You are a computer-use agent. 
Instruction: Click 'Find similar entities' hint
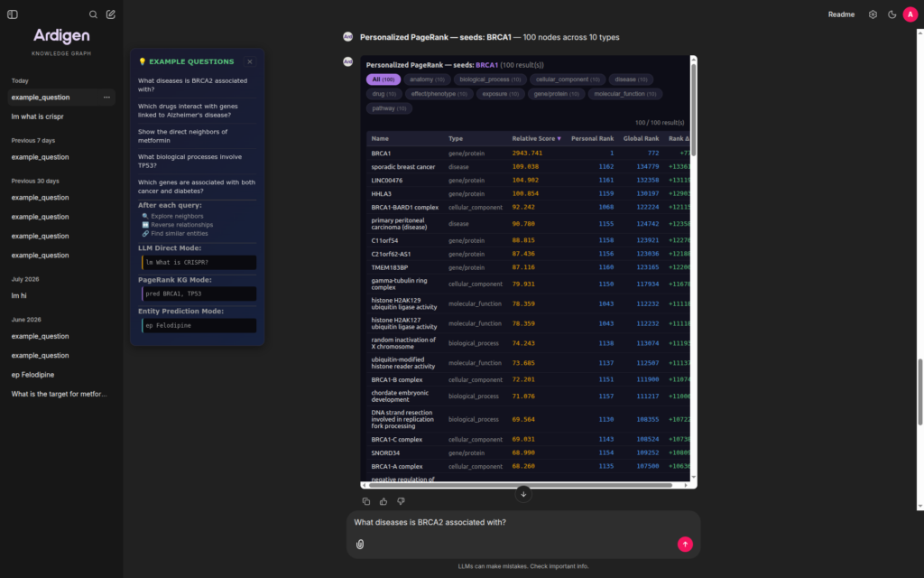[x=175, y=234]
